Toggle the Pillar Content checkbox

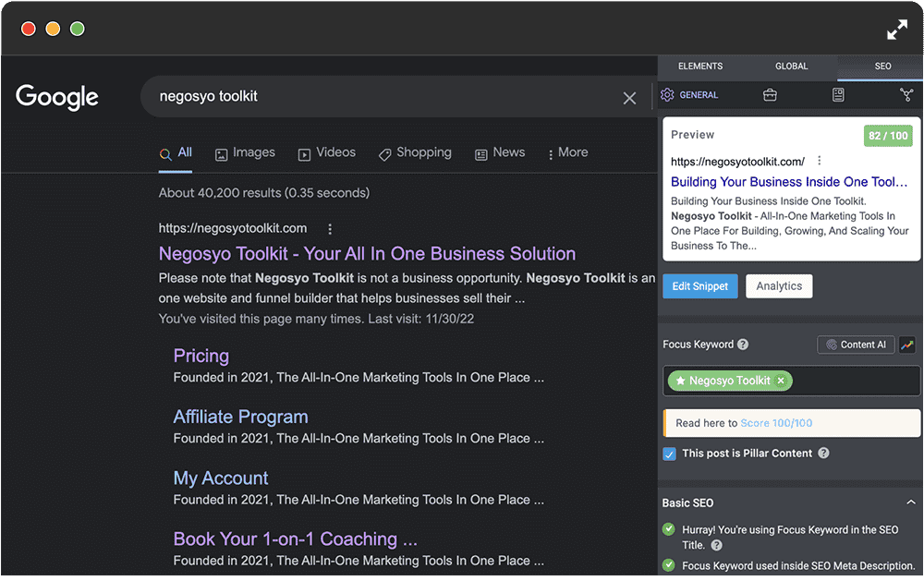click(x=669, y=454)
